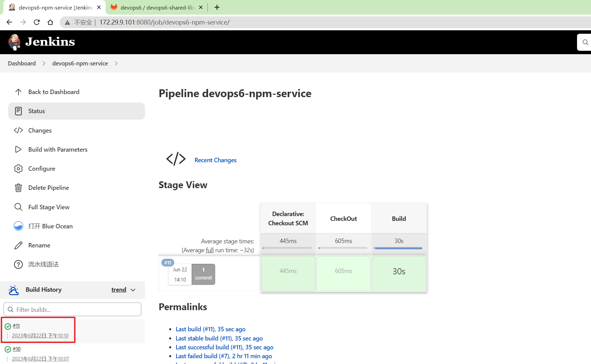
Task: Click the Back to Dashboard arrow icon
Action: point(18,92)
